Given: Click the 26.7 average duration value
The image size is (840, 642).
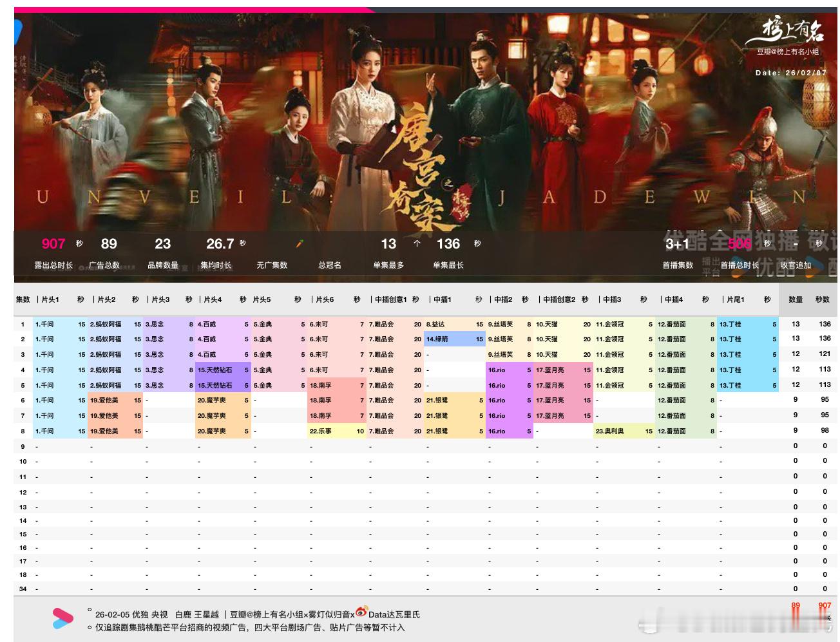Looking at the screenshot, I should (x=220, y=243).
